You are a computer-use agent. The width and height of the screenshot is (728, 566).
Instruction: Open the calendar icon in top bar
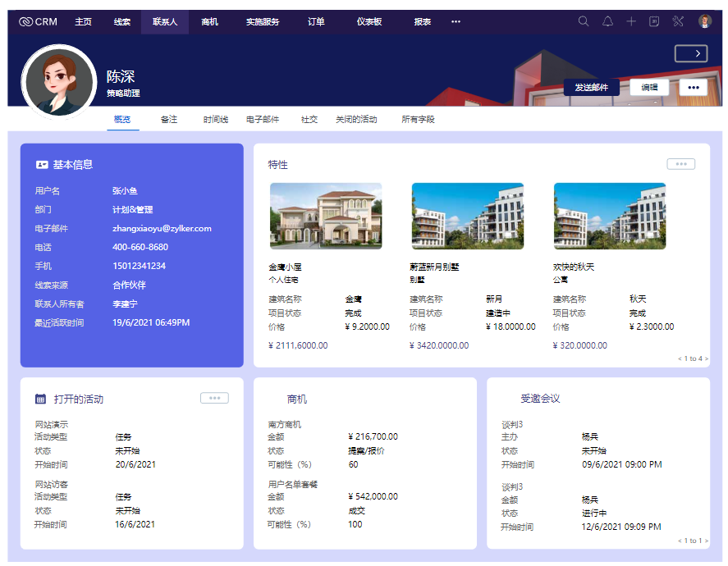coord(654,21)
